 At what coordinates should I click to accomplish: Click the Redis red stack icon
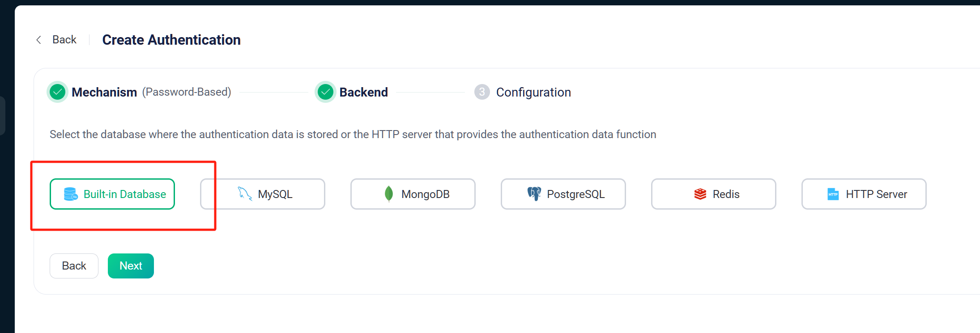(700, 194)
